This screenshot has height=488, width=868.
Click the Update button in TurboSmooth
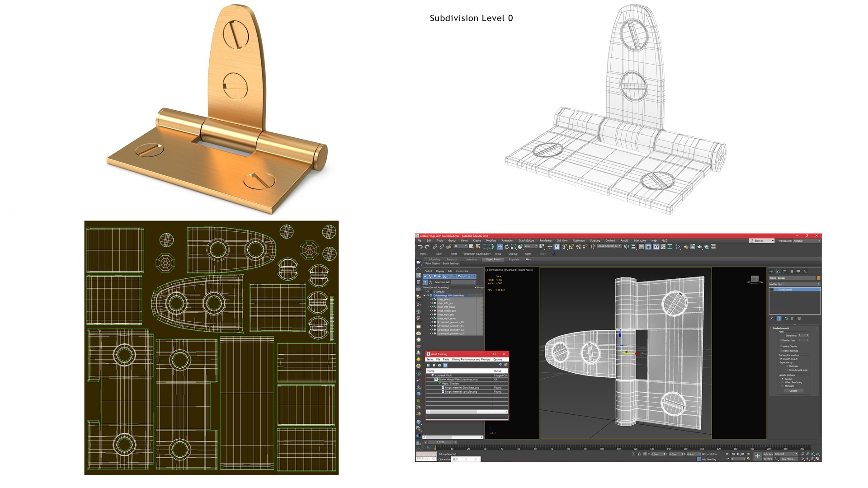tap(793, 391)
